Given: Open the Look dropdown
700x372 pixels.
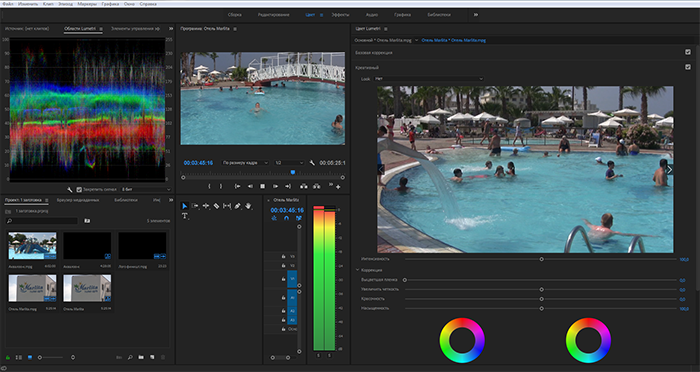Looking at the screenshot, I should pyautogui.click(x=429, y=79).
